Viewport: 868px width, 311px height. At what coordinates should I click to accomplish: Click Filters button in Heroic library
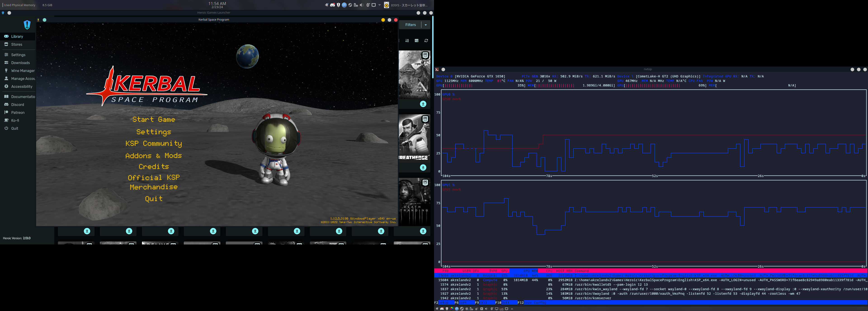coord(410,25)
